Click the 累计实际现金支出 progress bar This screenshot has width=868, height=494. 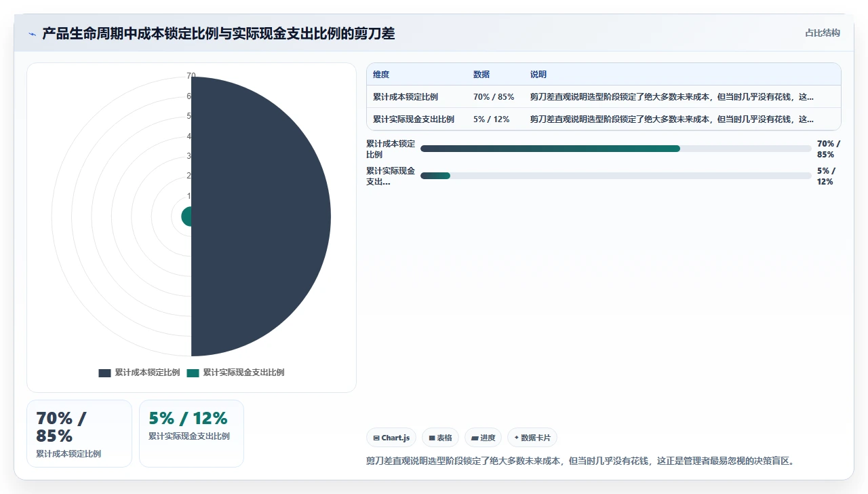616,176
